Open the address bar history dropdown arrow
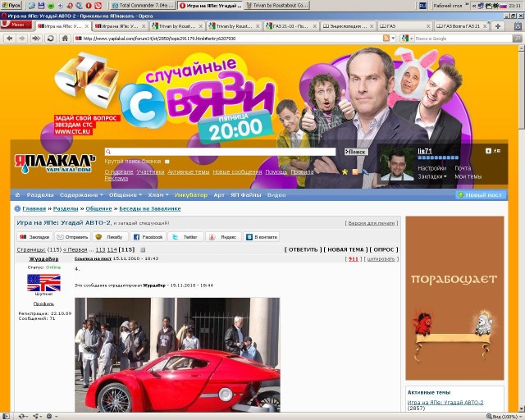525x420 pixels. (393, 39)
